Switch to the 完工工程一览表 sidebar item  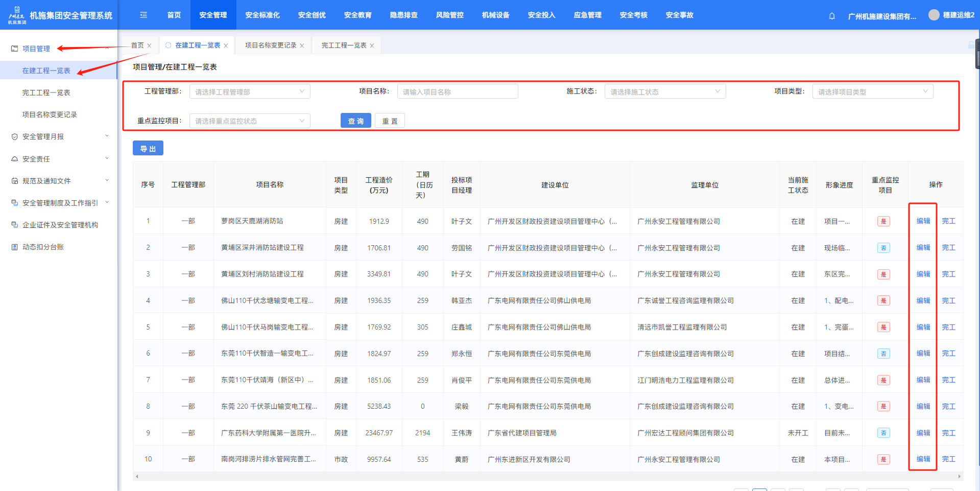click(x=46, y=92)
